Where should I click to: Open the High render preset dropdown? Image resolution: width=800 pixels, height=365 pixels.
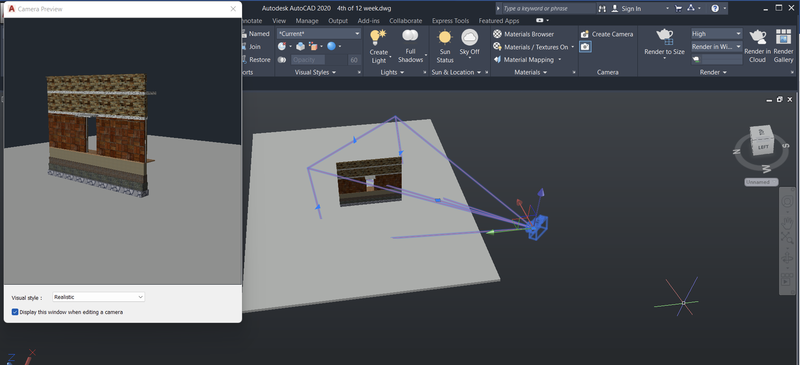point(717,34)
